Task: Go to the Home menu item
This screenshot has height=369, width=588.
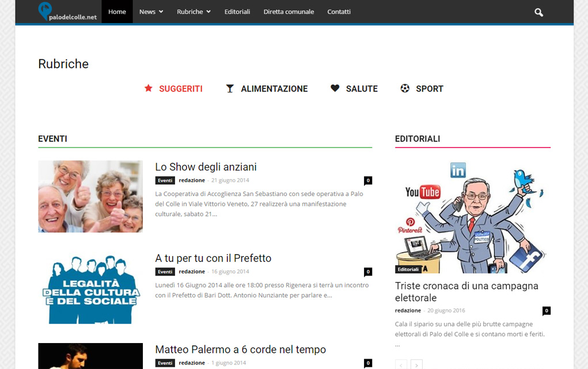Action: coord(117,12)
